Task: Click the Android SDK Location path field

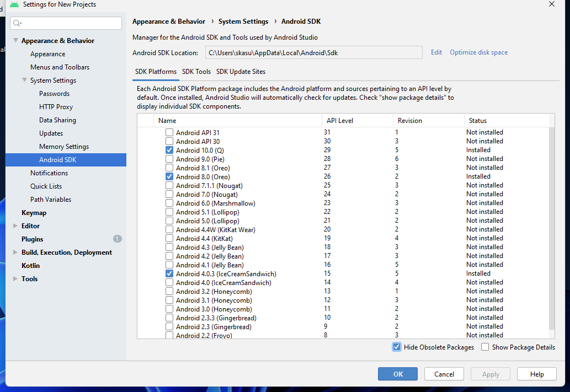Action: (x=314, y=53)
